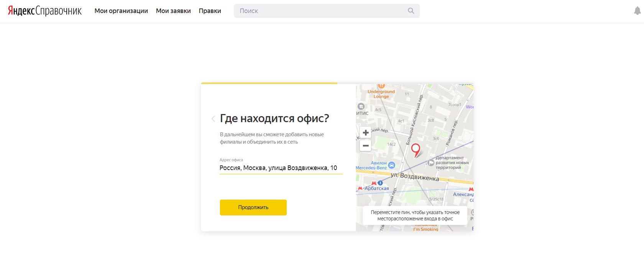
Task: Click the Адрес офиса address field
Action: tap(281, 168)
